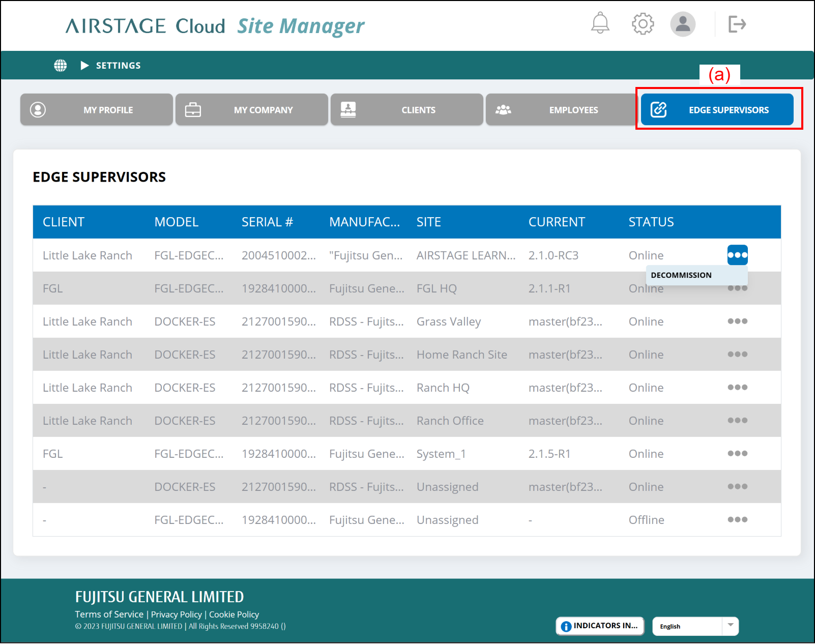Open the three-dot menu for System_1 row
This screenshot has width=815, height=644.
tap(737, 453)
